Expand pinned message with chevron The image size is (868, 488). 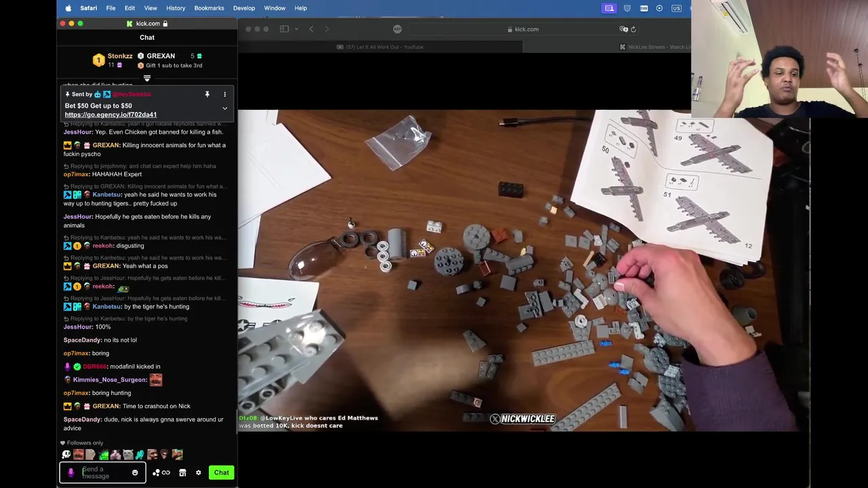224,108
